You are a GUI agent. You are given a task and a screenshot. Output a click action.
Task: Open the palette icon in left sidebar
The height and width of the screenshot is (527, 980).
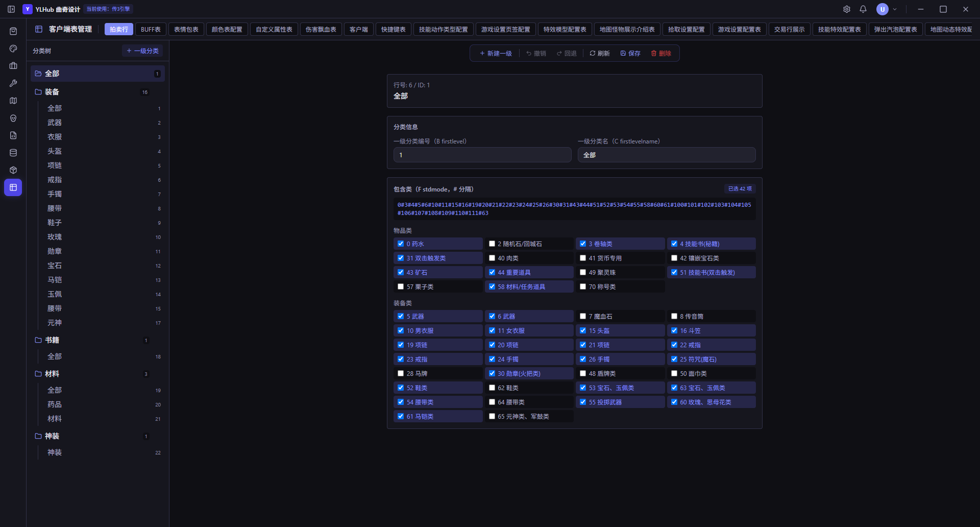tap(13, 49)
